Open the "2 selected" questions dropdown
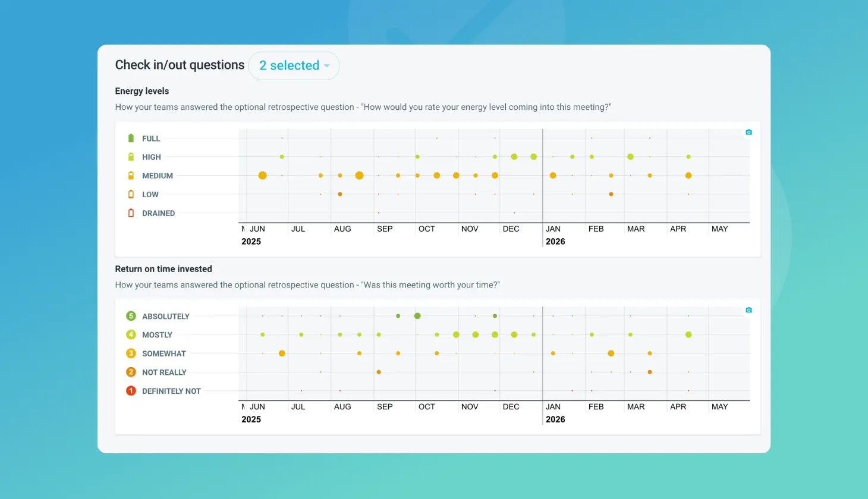This screenshot has width=868, height=499. [294, 65]
